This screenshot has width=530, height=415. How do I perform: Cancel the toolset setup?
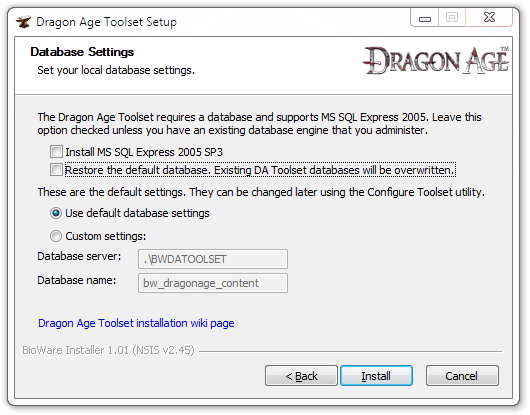point(462,375)
